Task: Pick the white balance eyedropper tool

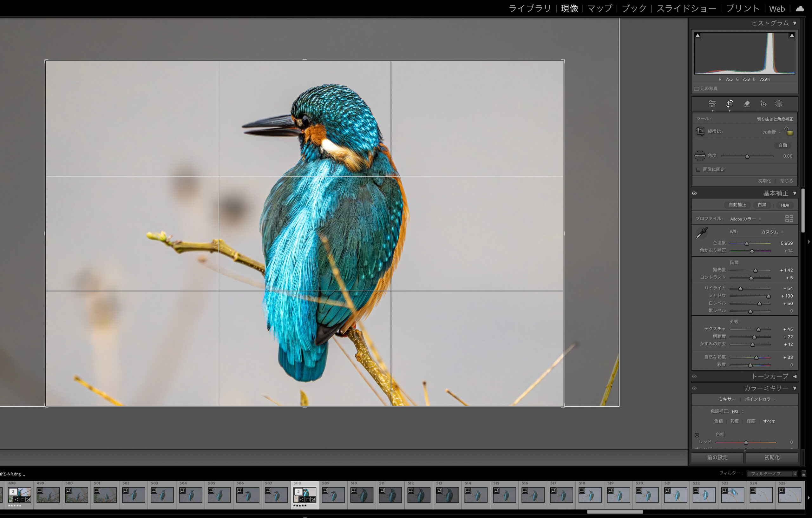Action: pos(702,233)
